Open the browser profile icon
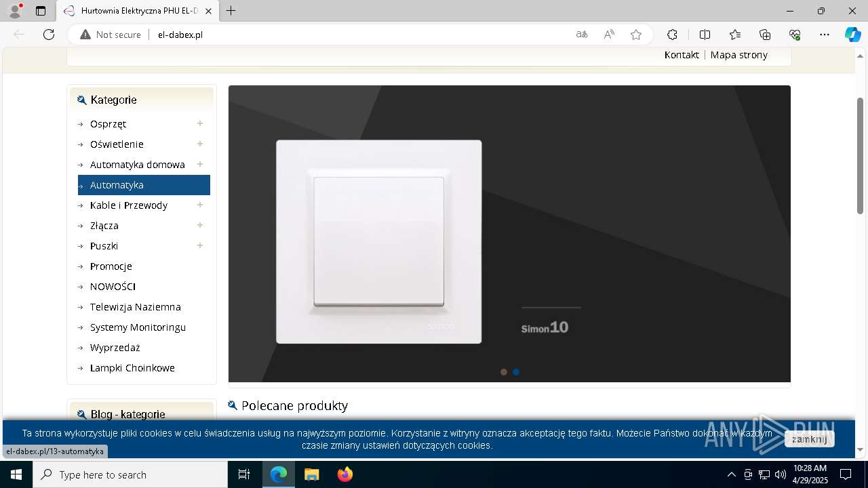The width and height of the screenshot is (868, 488). pos(15,11)
